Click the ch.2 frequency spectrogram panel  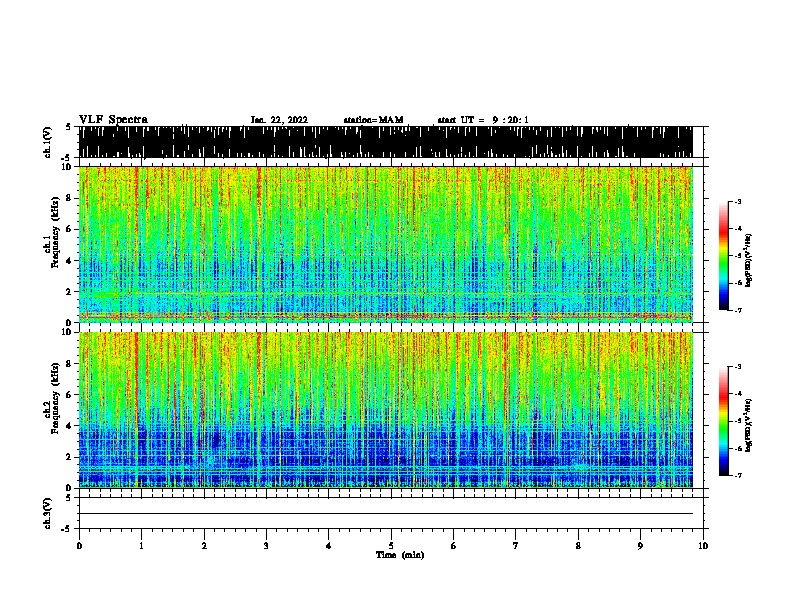click(386, 410)
